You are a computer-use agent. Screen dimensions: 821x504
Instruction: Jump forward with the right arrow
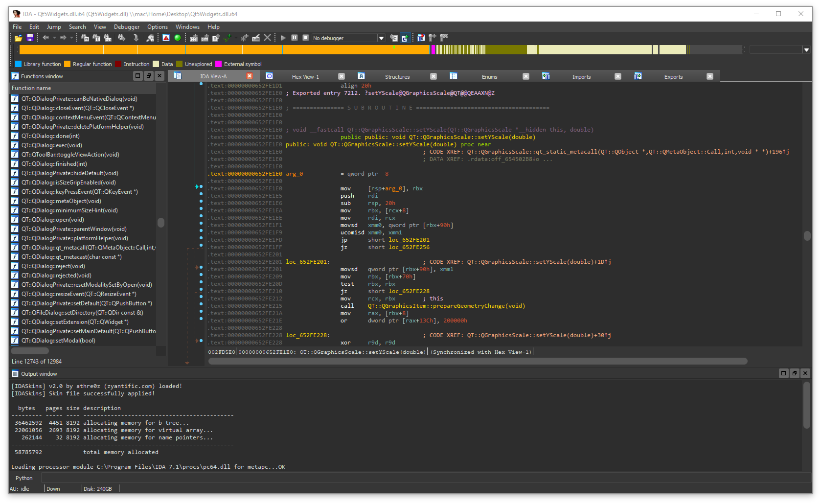(63, 38)
